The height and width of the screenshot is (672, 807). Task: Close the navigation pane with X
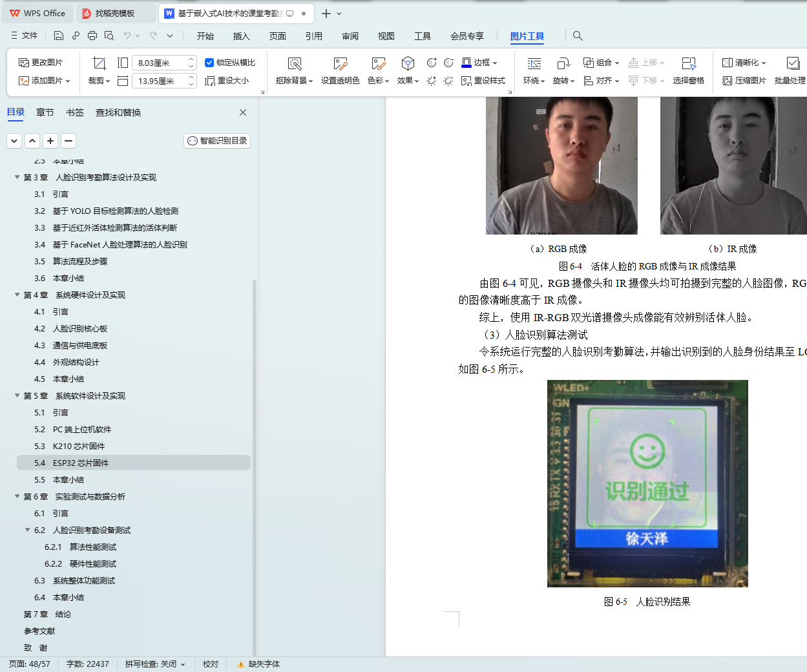coord(243,112)
